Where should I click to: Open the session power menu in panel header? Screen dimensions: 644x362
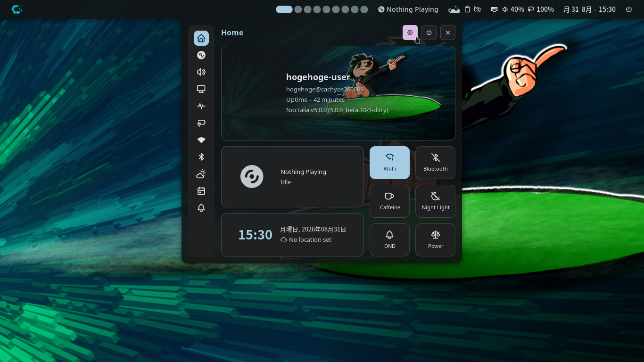click(x=429, y=33)
